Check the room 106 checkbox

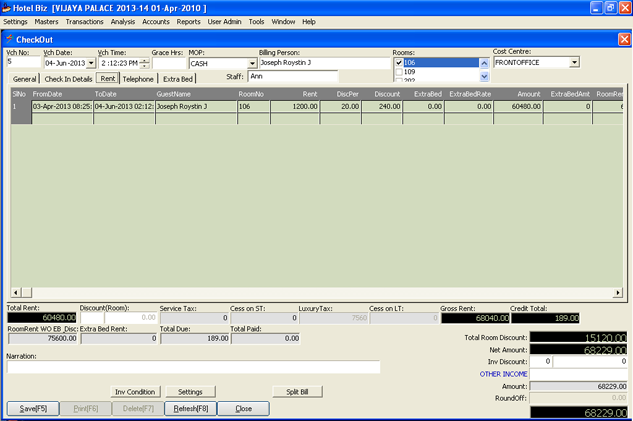[x=399, y=63]
